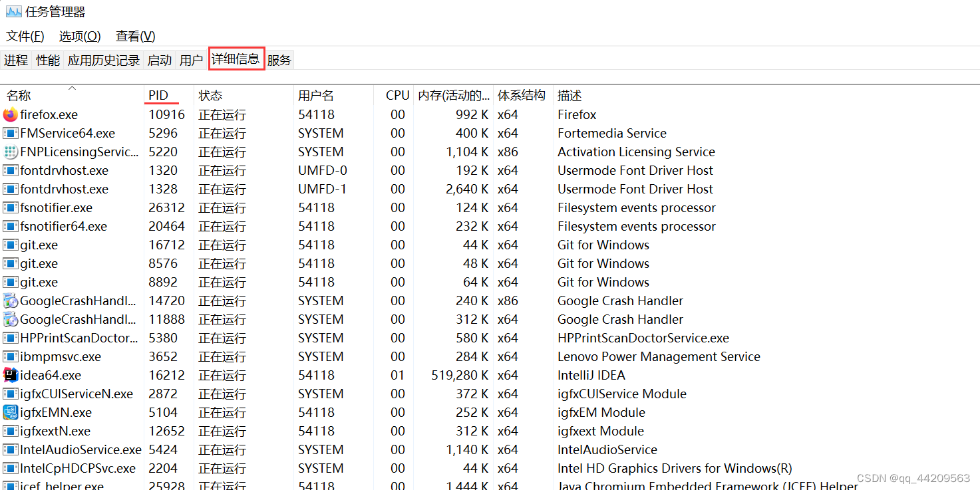Sort by the 用户名 column header

tap(333, 95)
